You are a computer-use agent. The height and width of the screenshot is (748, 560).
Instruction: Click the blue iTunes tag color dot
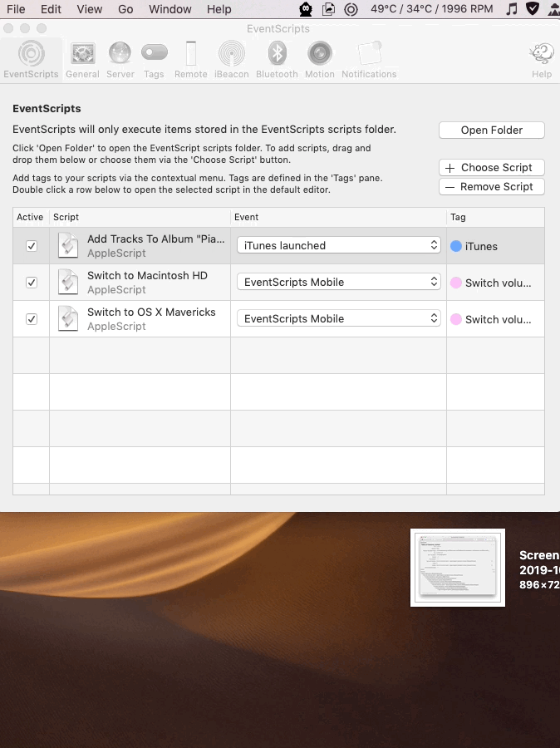(456, 246)
